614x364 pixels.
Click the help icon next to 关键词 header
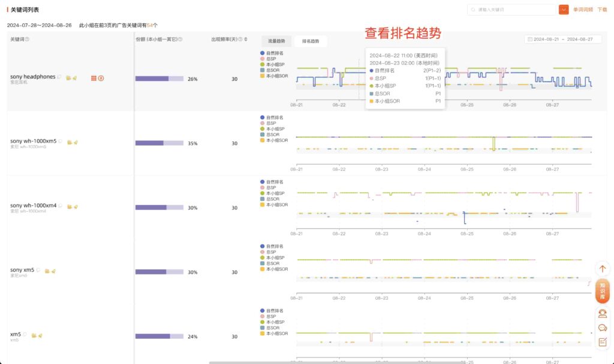[x=28, y=40]
